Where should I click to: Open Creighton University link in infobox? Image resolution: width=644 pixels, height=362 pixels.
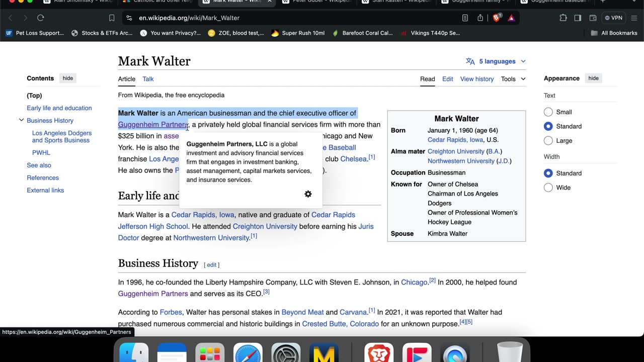coord(456,151)
